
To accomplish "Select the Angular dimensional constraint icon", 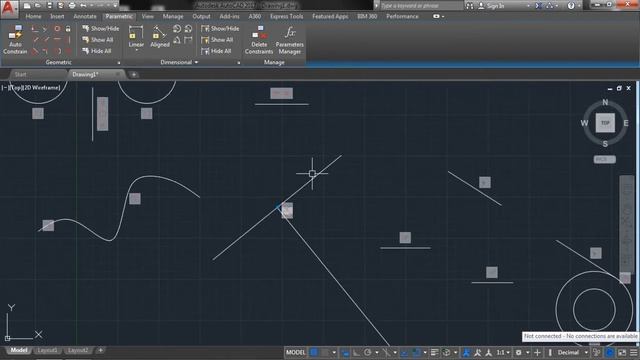I will pyautogui.click(x=177, y=40).
